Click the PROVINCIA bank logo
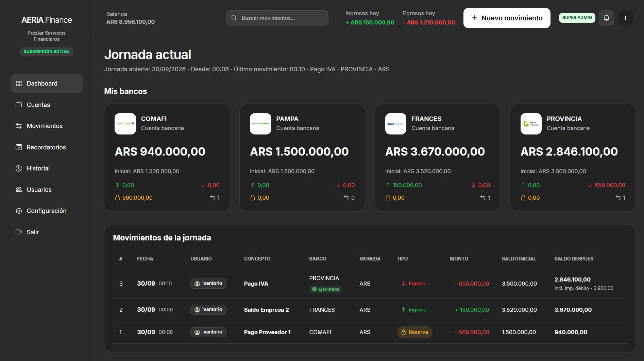Viewport: 644px width, 361px height. [531, 124]
